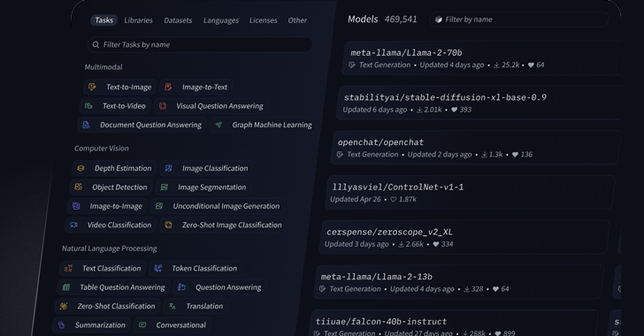This screenshot has width=644, height=336.
Task: Click the Video Classification icon
Action: [73, 225]
